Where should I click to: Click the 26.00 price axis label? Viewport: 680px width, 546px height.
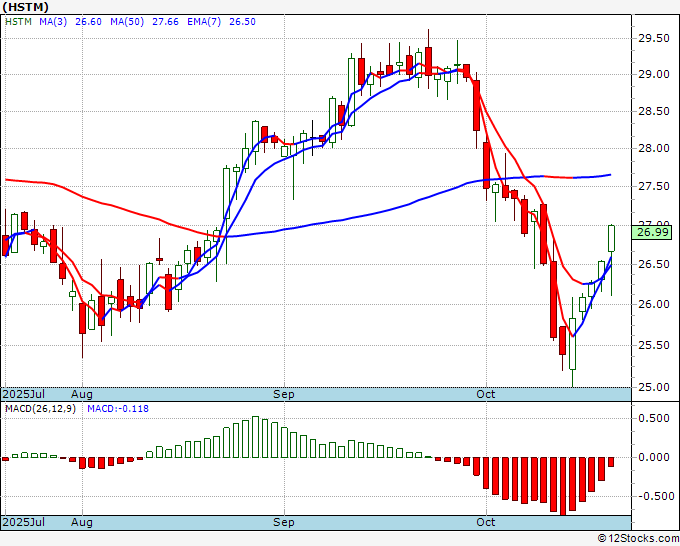point(654,304)
